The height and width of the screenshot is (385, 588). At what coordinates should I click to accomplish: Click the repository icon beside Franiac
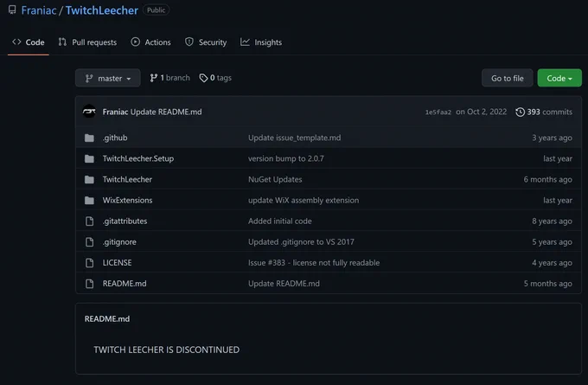pyautogui.click(x=12, y=10)
